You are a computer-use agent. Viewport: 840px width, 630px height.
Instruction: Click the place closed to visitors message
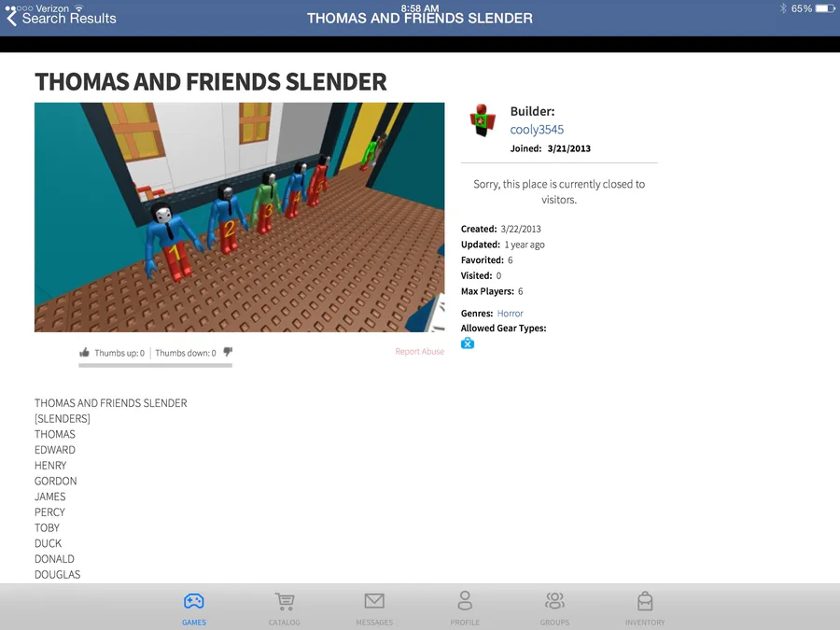(x=559, y=191)
